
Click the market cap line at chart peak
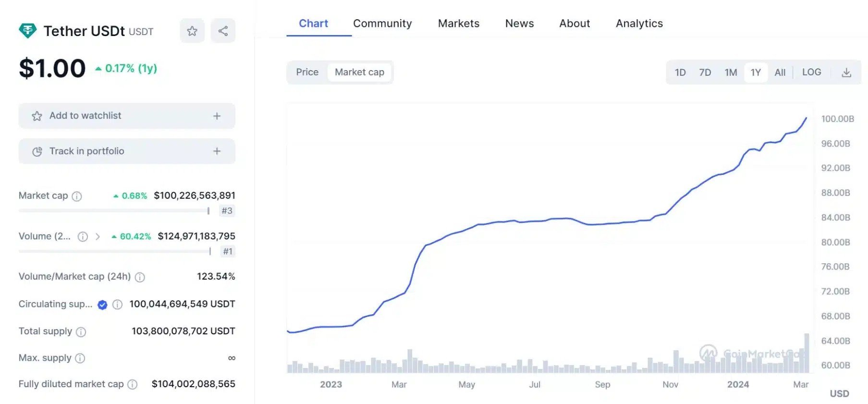tap(806, 118)
